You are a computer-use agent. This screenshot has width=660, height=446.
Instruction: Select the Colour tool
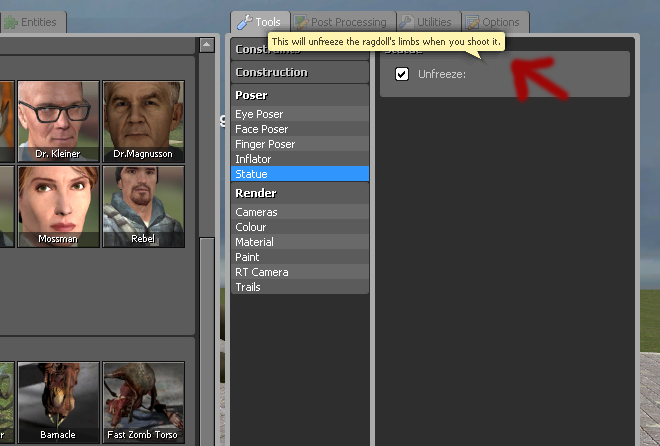tap(300, 227)
